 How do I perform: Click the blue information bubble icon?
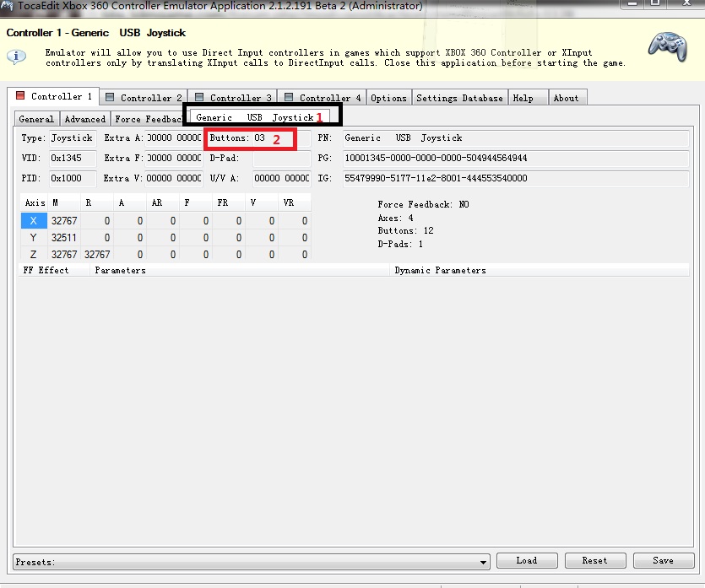(16, 57)
